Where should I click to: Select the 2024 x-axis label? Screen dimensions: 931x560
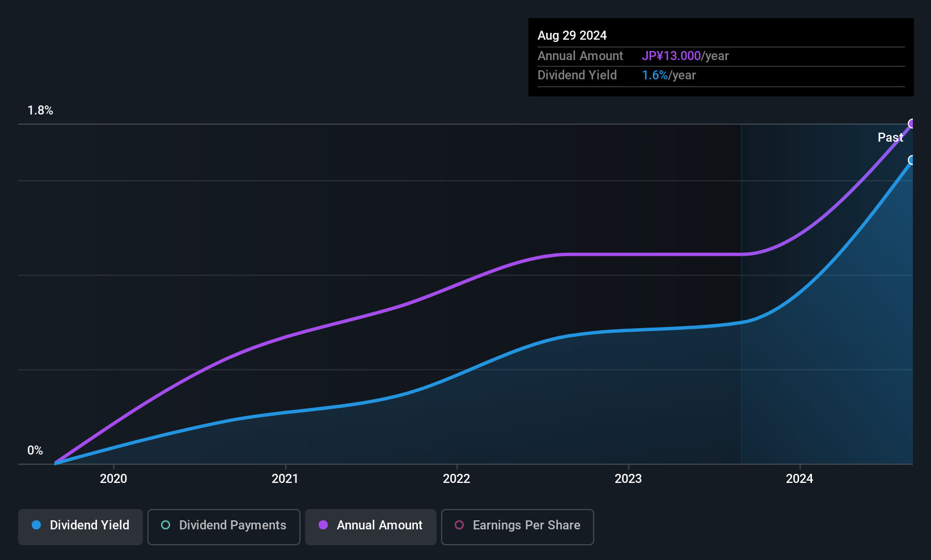(x=799, y=478)
